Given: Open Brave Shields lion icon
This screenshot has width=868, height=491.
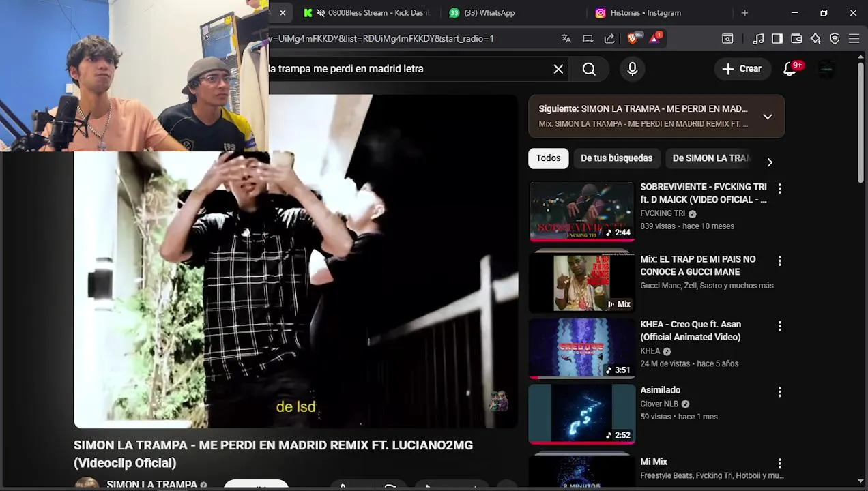Looking at the screenshot, I should (633, 38).
